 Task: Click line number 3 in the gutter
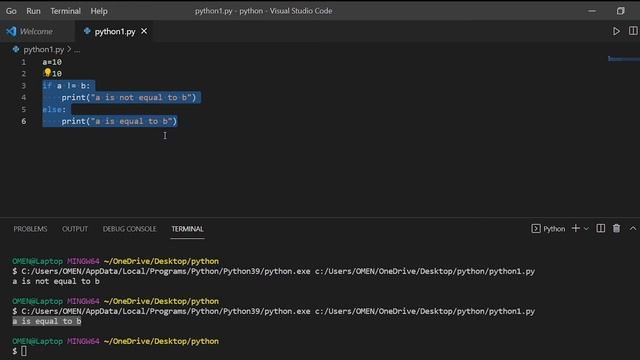coord(23,86)
